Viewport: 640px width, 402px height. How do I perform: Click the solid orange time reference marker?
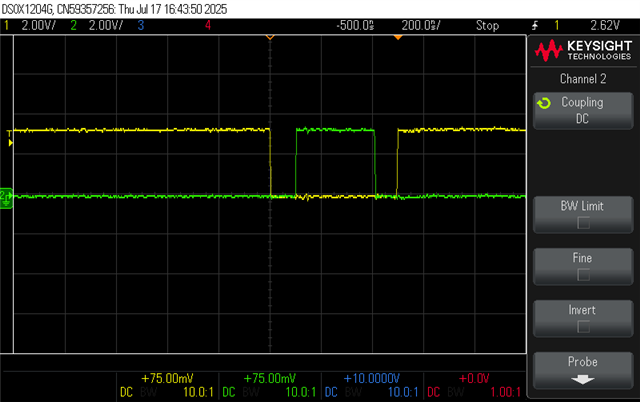[x=398, y=38]
